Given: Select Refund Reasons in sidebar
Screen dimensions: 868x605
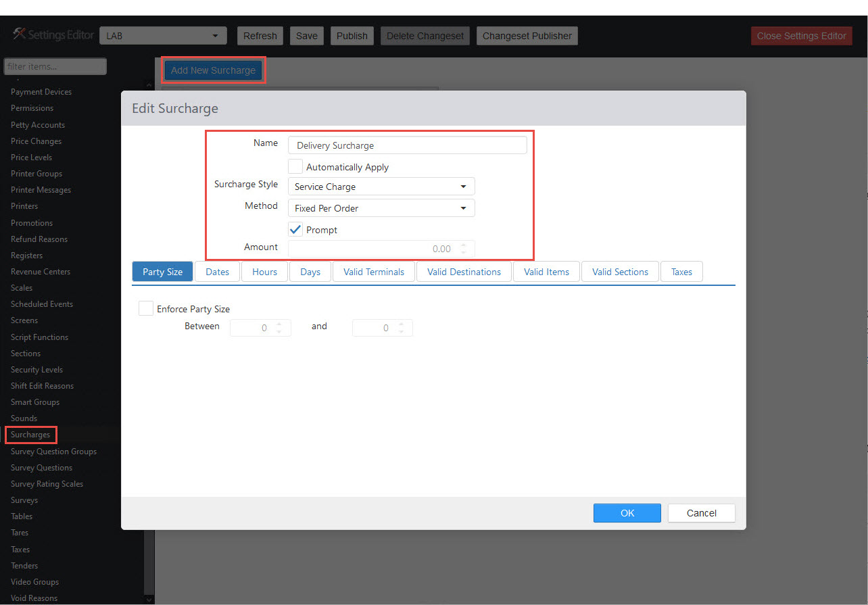Looking at the screenshot, I should tap(39, 239).
